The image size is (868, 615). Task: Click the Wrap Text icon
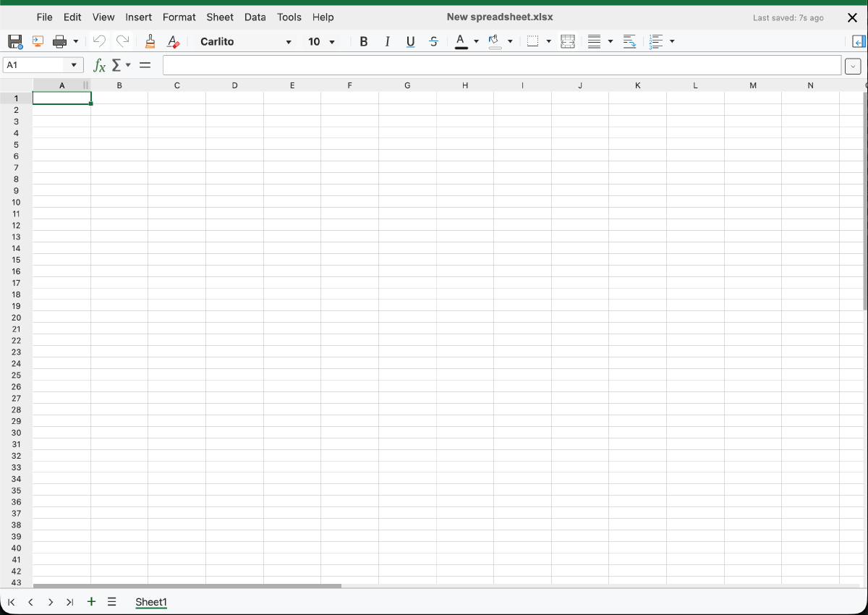click(x=629, y=42)
